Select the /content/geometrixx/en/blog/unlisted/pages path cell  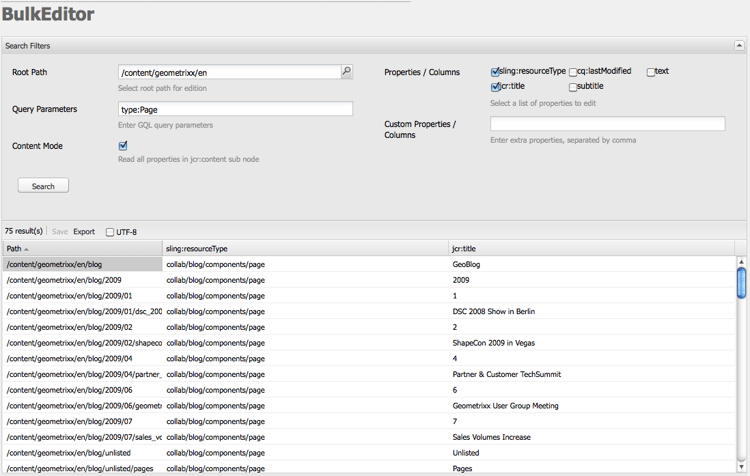click(x=83, y=468)
